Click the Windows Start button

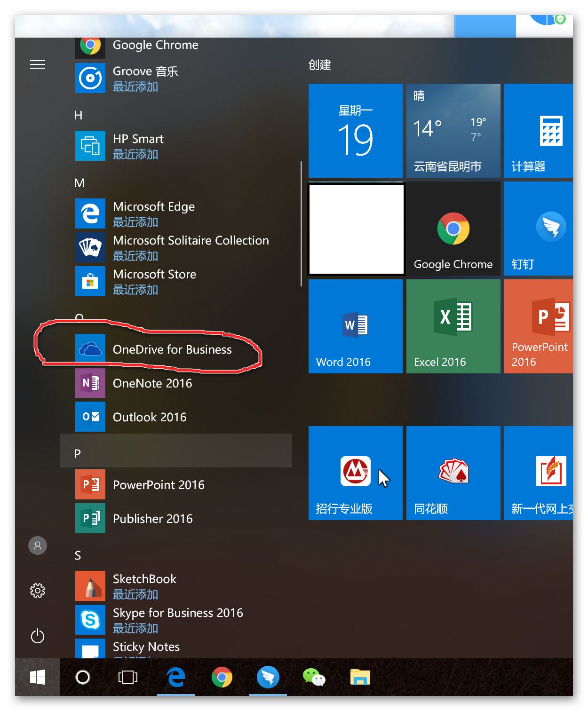coord(38,677)
